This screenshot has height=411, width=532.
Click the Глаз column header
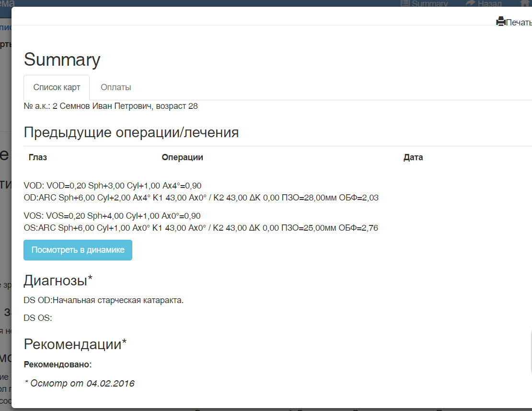pyautogui.click(x=38, y=157)
